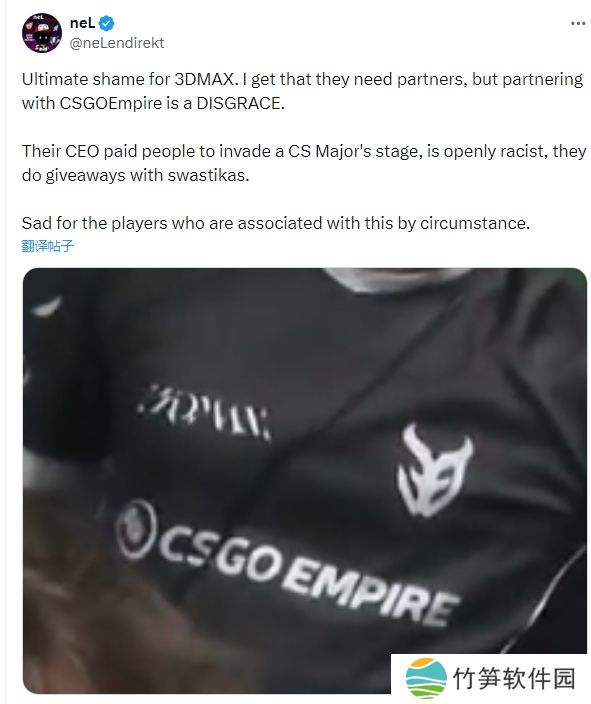Viewport: 591px width, 704px height.
Task: Click the 竹笋软件园 watermark text
Action: tap(514, 678)
